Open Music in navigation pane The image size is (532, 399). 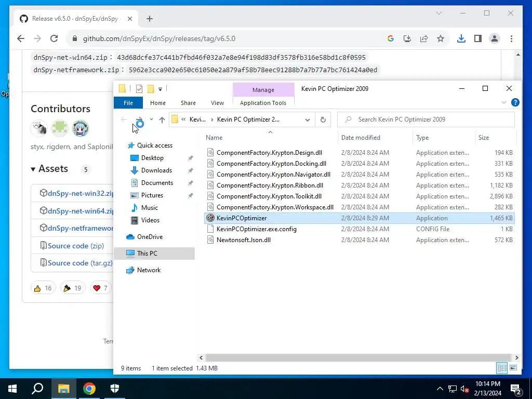point(149,208)
